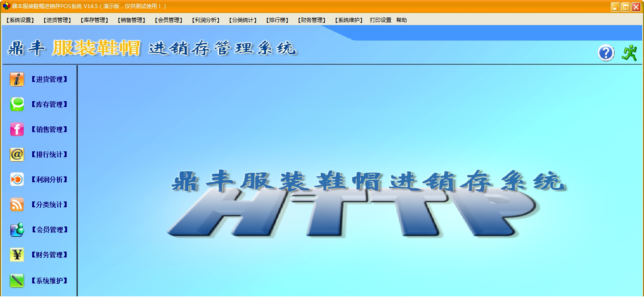Open the 【分类统计】 menu in menu bar
Image resolution: width=644 pixels, height=308 pixels.
243,20
